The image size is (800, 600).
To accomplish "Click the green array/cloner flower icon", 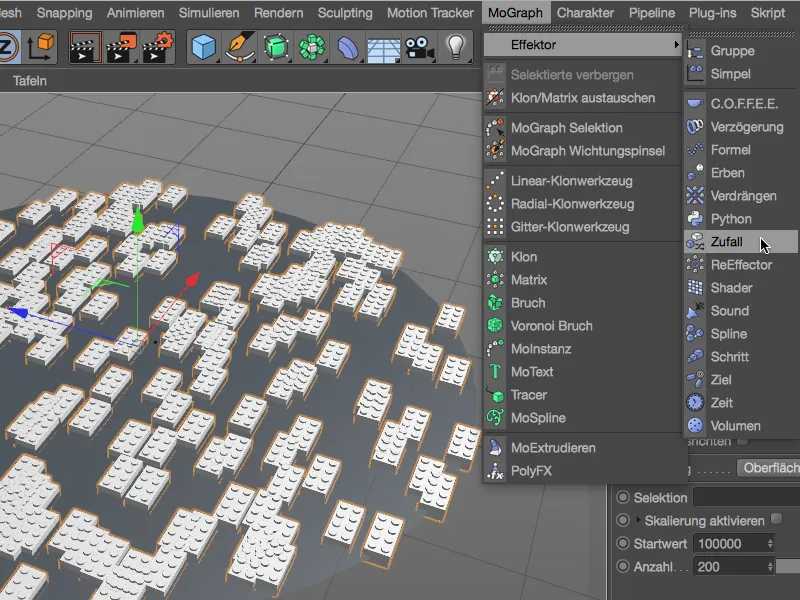I will point(312,45).
